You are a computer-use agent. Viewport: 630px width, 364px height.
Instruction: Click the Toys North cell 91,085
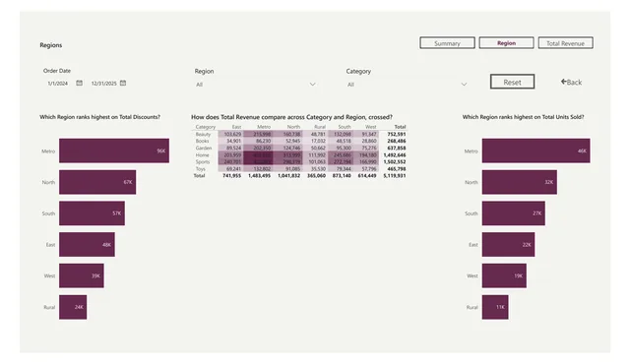click(293, 169)
